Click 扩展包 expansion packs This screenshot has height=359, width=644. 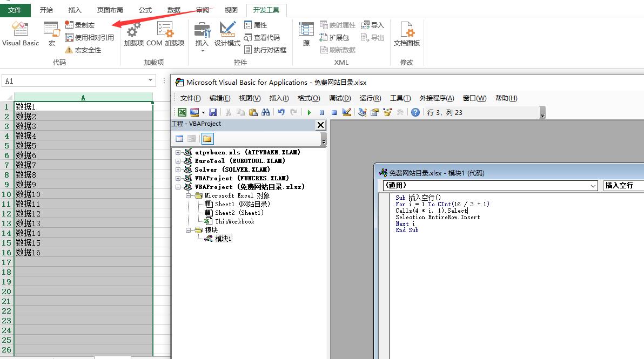334,37
